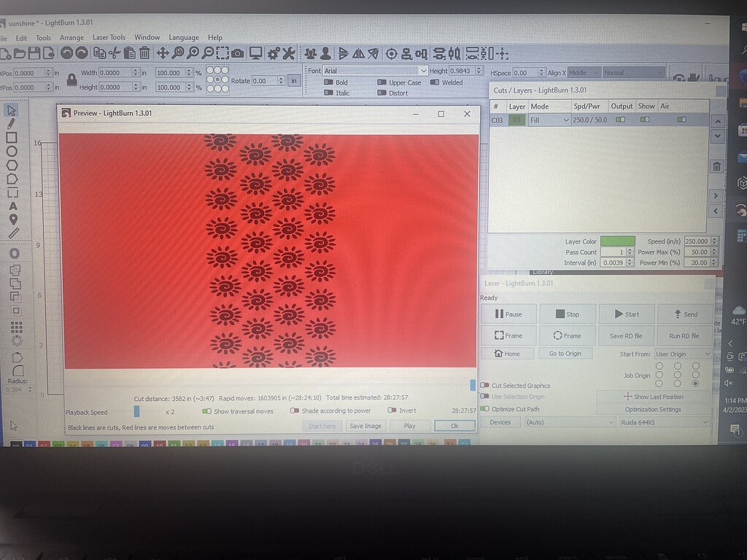This screenshot has height=560, width=747.
Task: Apply the Weld shapes tool
Action: pyautogui.click(x=15, y=270)
